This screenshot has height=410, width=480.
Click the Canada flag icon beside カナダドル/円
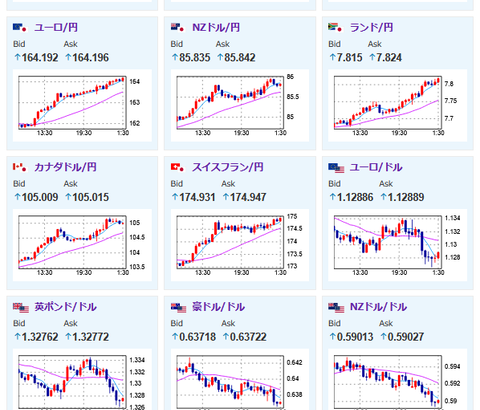[x=20, y=167]
